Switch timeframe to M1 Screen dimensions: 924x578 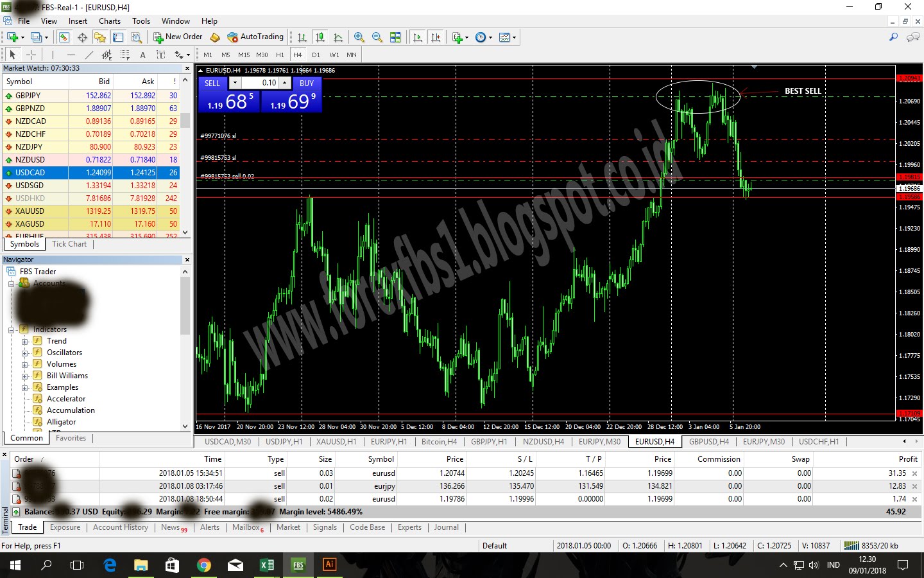click(208, 55)
